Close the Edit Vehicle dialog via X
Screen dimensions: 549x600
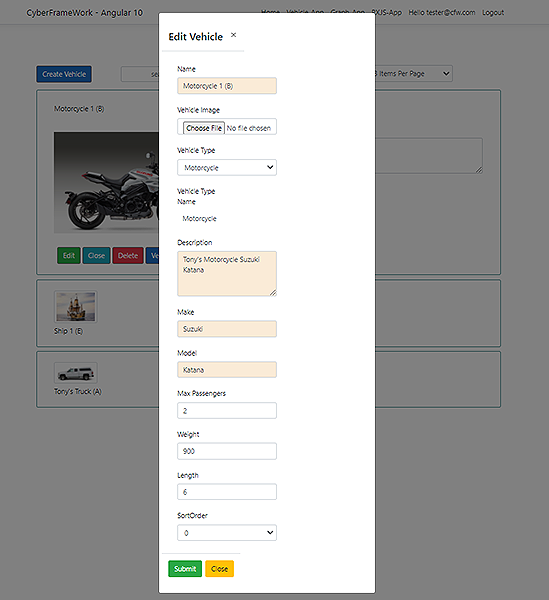pyautogui.click(x=233, y=35)
